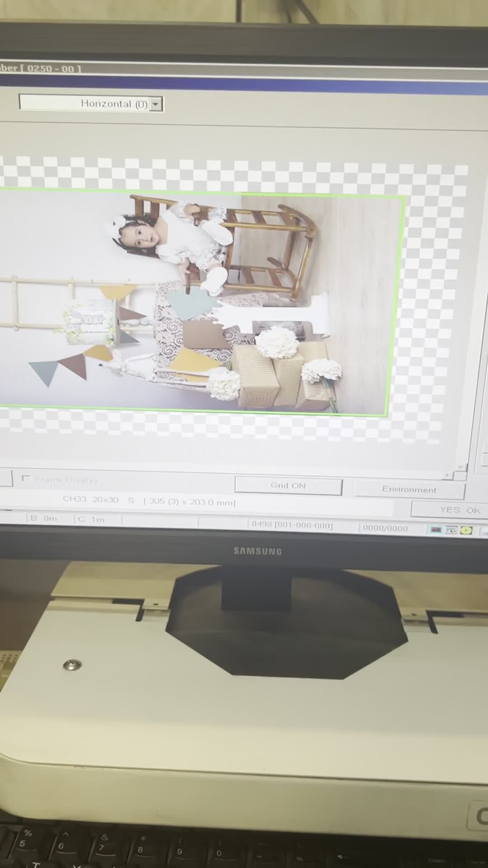Enable the Frame Display checkbox

pos(26,478)
